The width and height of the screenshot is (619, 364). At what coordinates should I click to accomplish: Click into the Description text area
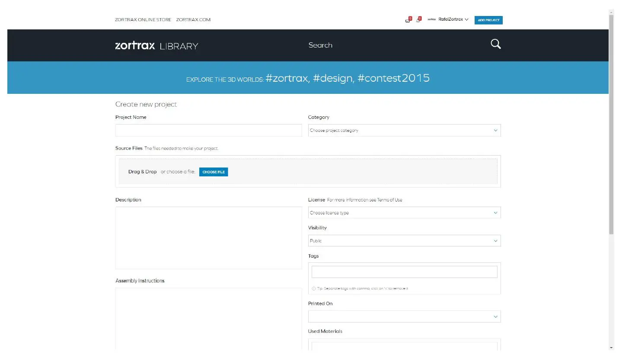click(208, 238)
